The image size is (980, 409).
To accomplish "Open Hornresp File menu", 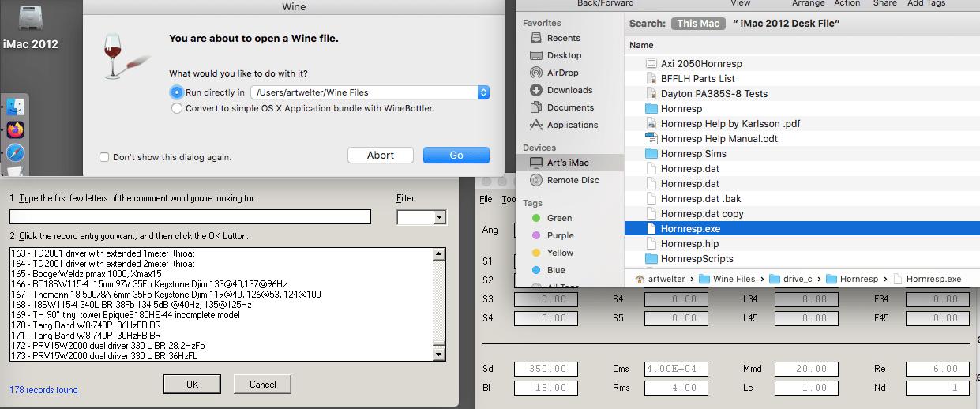I will point(486,199).
